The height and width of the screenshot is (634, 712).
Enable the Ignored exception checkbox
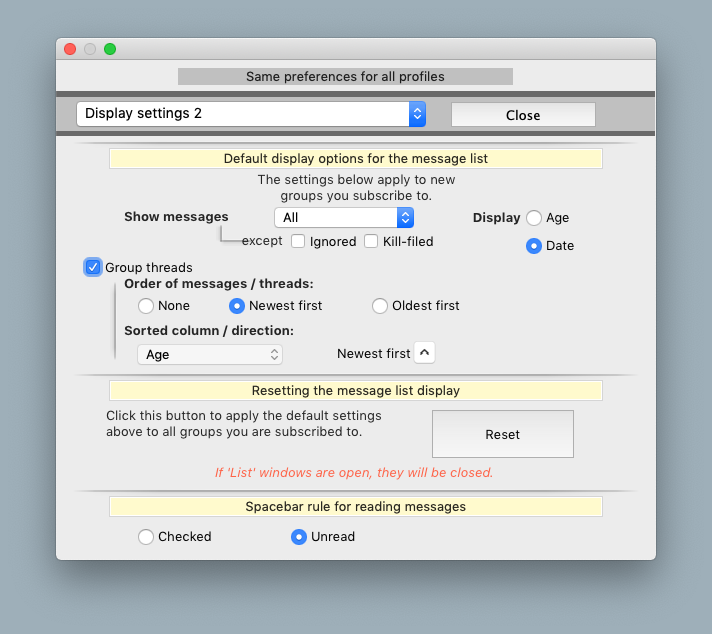tap(298, 241)
